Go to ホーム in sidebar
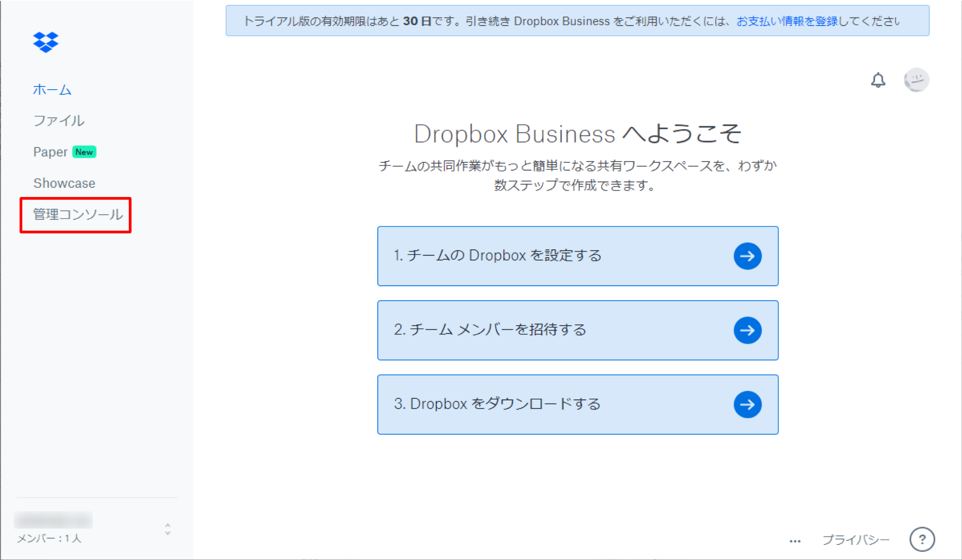962x560 pixels. [x=52, y=90]
